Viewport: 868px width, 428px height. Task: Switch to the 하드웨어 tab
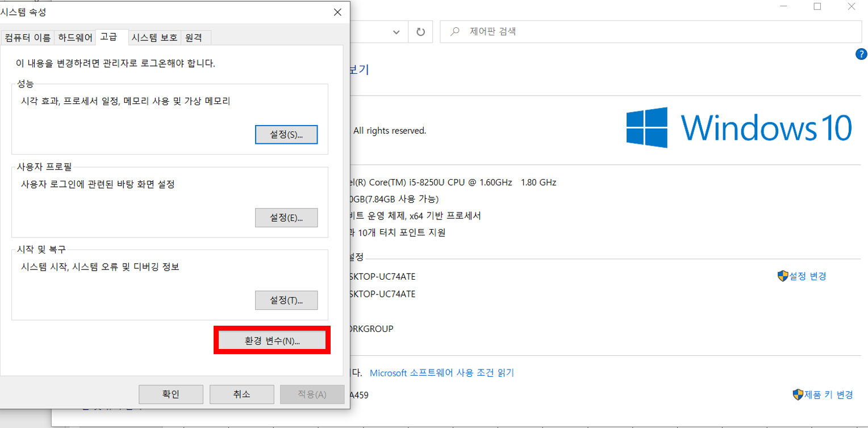coord(75,38)
